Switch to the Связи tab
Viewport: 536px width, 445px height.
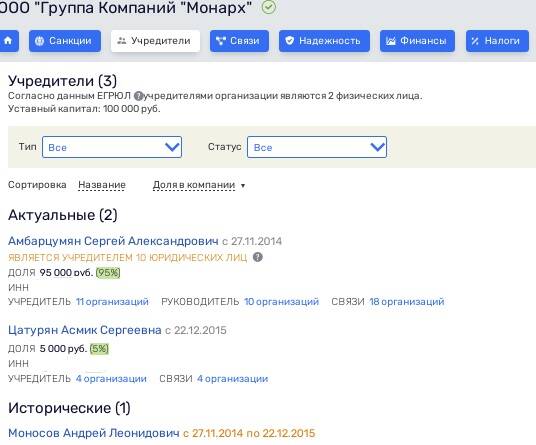click(x=239, y=41)
